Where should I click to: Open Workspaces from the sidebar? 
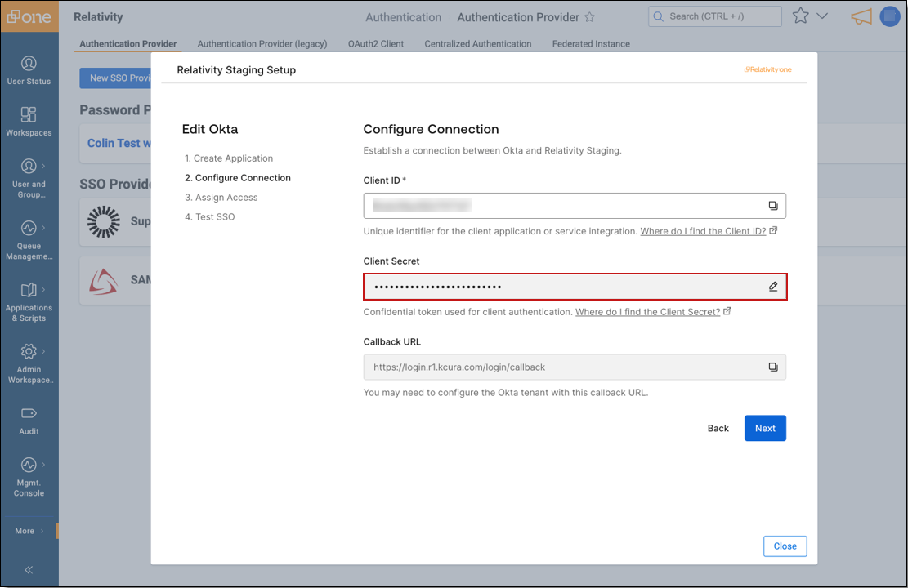click(x=29, y=121)
